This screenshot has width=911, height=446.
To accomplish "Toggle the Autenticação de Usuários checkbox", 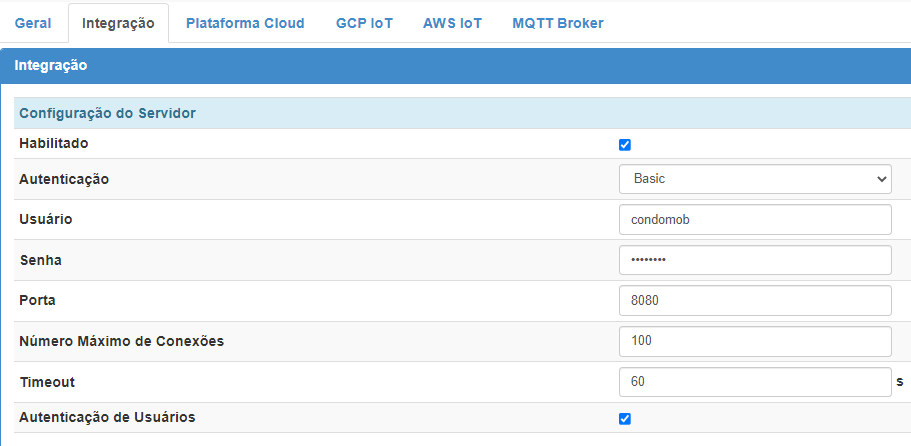I will [x=625, y=418].
